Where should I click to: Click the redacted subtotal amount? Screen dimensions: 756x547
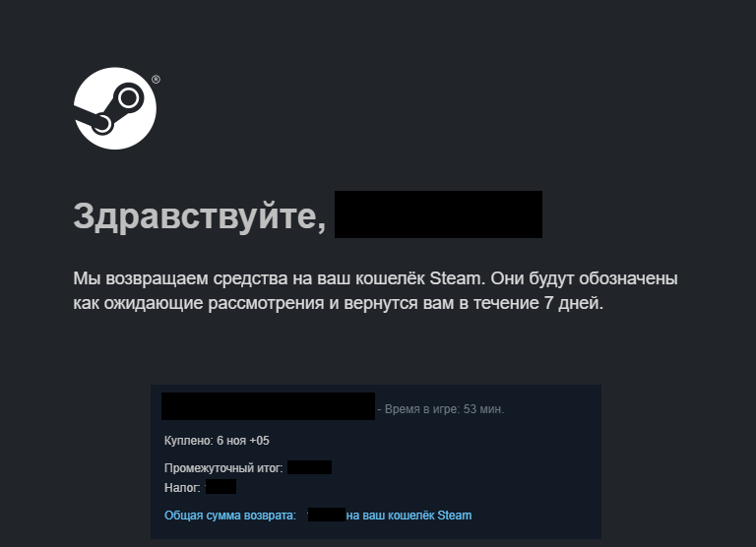(x=309, y=467)
